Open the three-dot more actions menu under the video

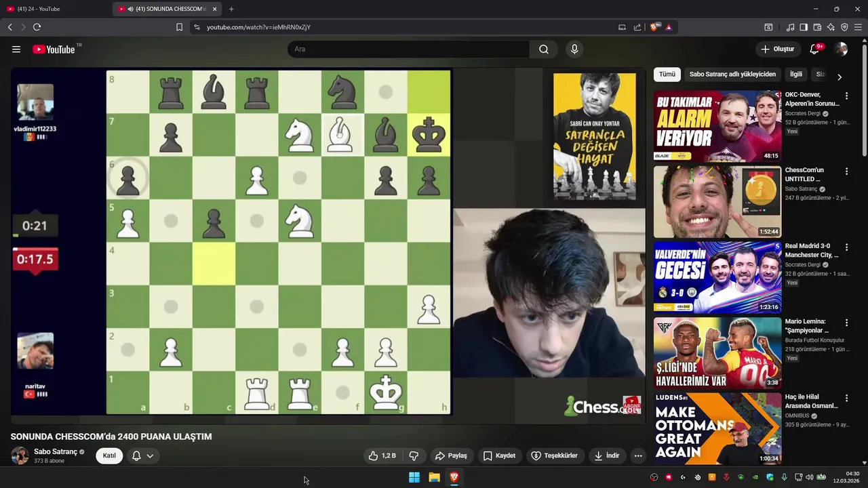coord(638,455)
